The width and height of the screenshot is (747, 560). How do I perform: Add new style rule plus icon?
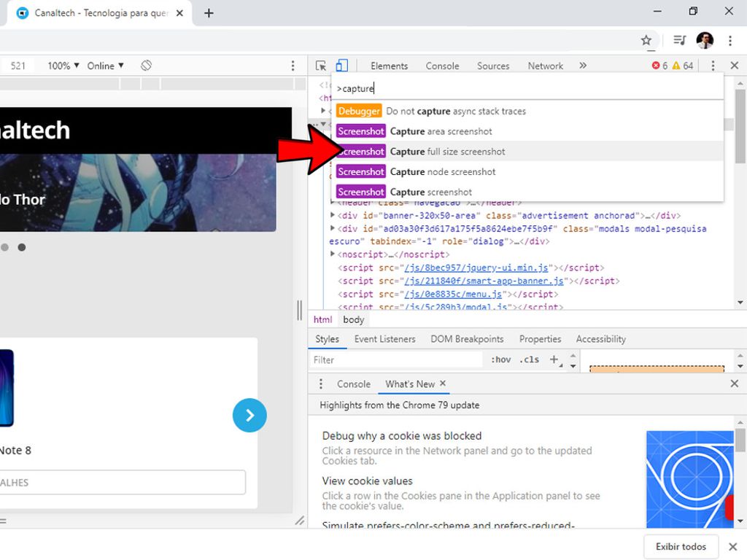click(554, 359)
